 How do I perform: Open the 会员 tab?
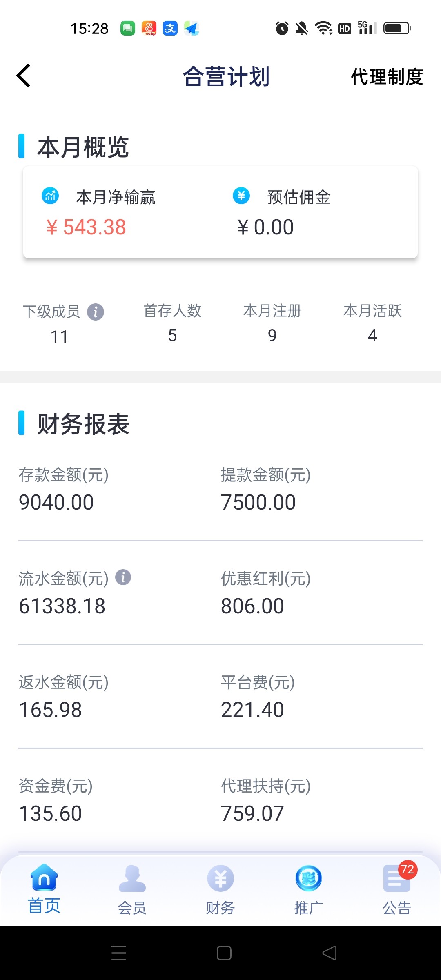pos(132,889)
